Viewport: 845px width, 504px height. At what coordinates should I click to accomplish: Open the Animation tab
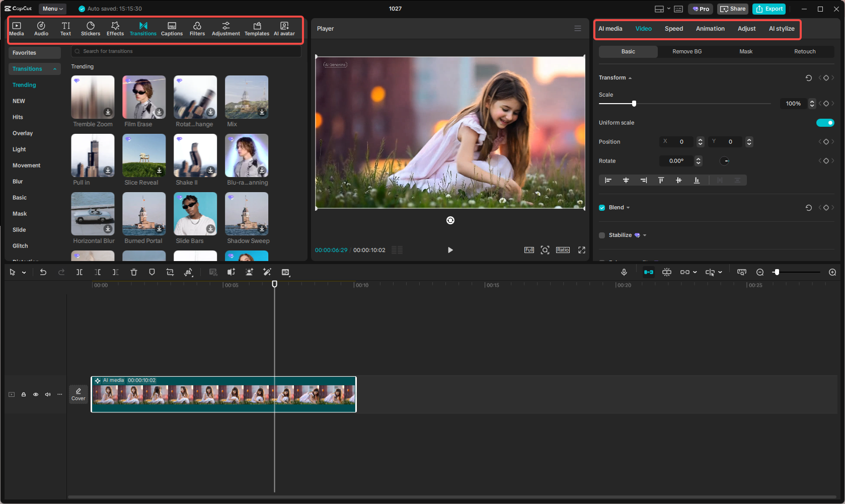point(710,29)
